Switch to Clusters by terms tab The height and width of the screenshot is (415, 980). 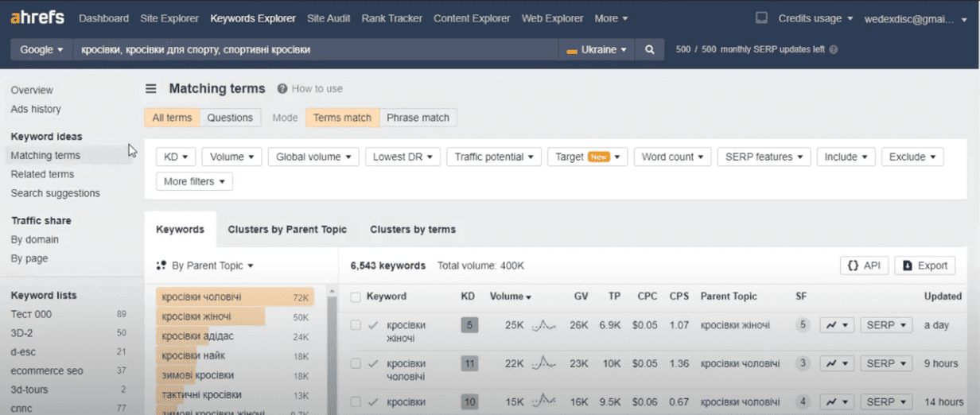413,229
